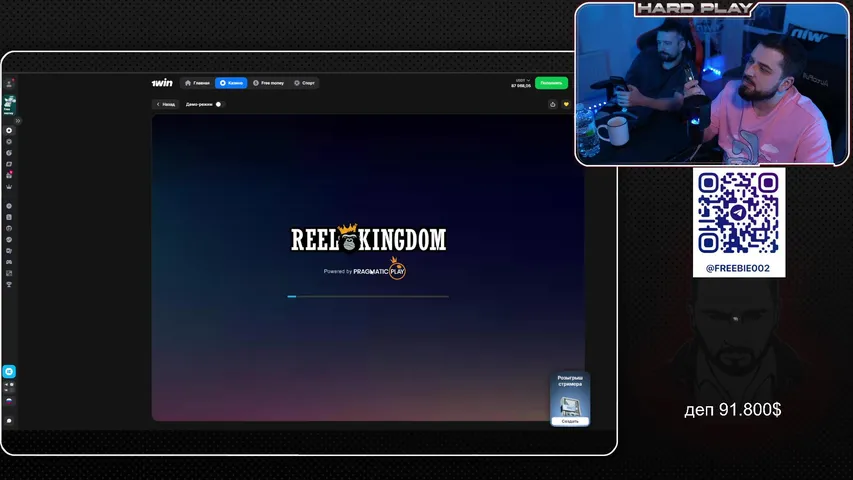Switch to the Спорт tab

(x=305, y=83)
